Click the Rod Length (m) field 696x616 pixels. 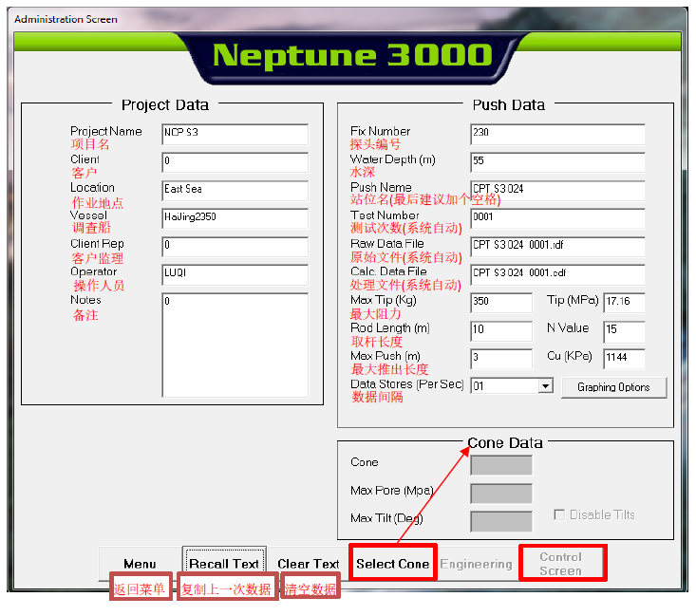[501, 330]
